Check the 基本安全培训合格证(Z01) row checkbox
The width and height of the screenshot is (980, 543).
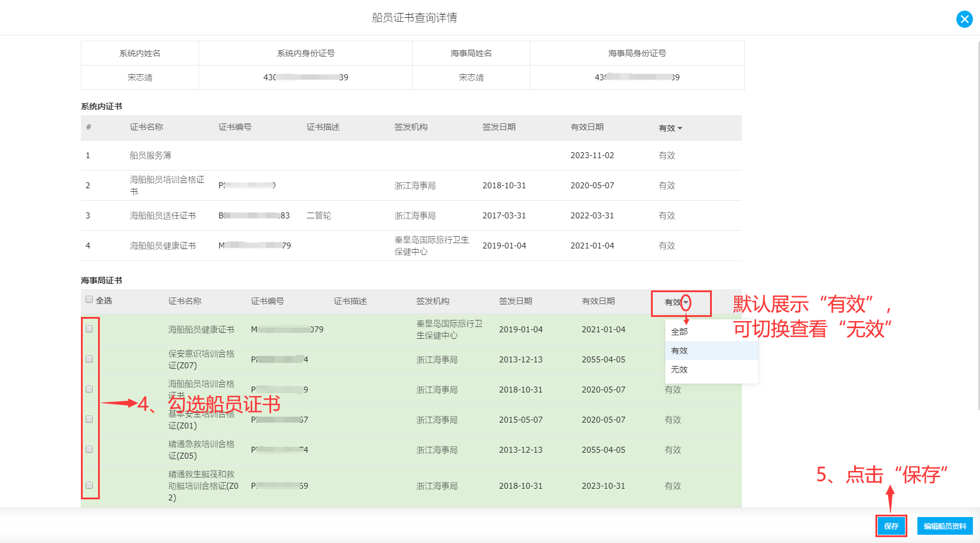(x=89, y=419)
